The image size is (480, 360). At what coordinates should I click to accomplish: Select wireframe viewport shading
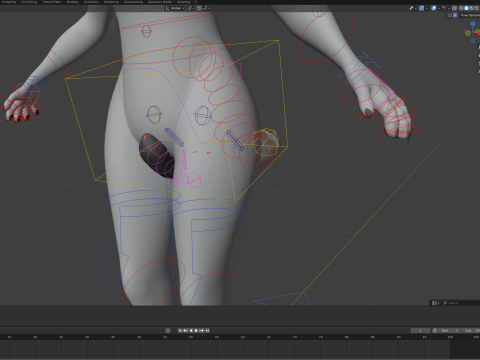point(461,8)
